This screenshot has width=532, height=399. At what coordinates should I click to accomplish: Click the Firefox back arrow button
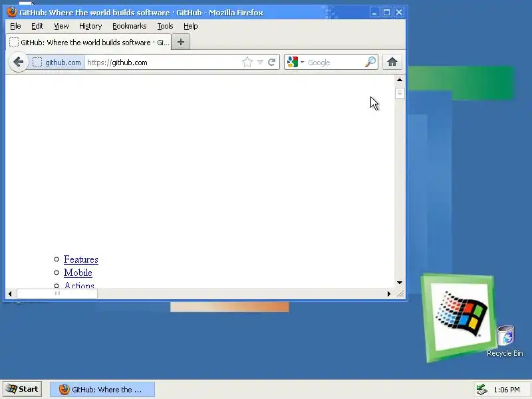[19, 62]
